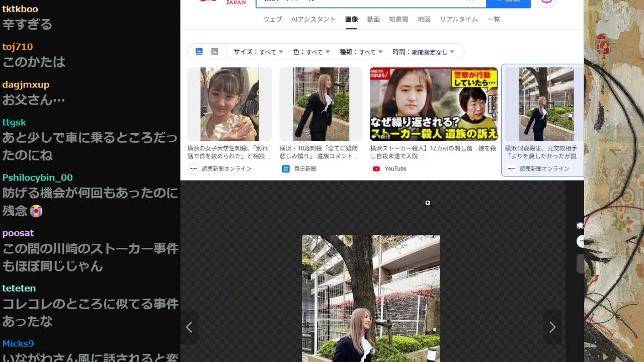Expand the 時間 期間指定なし dropdown

pos(424,52)
